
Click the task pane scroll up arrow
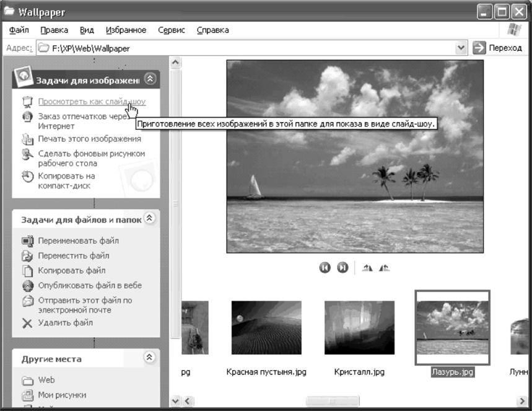point(175,62)
